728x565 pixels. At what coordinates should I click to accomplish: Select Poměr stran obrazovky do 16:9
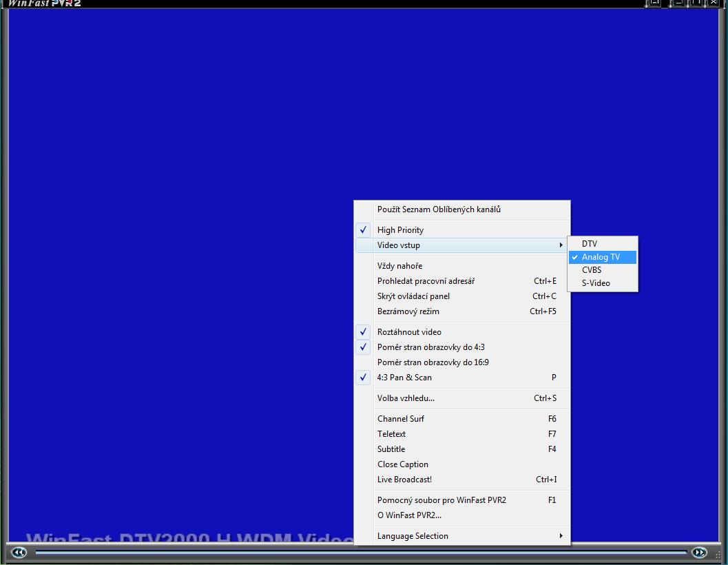[x=433, y=362]
